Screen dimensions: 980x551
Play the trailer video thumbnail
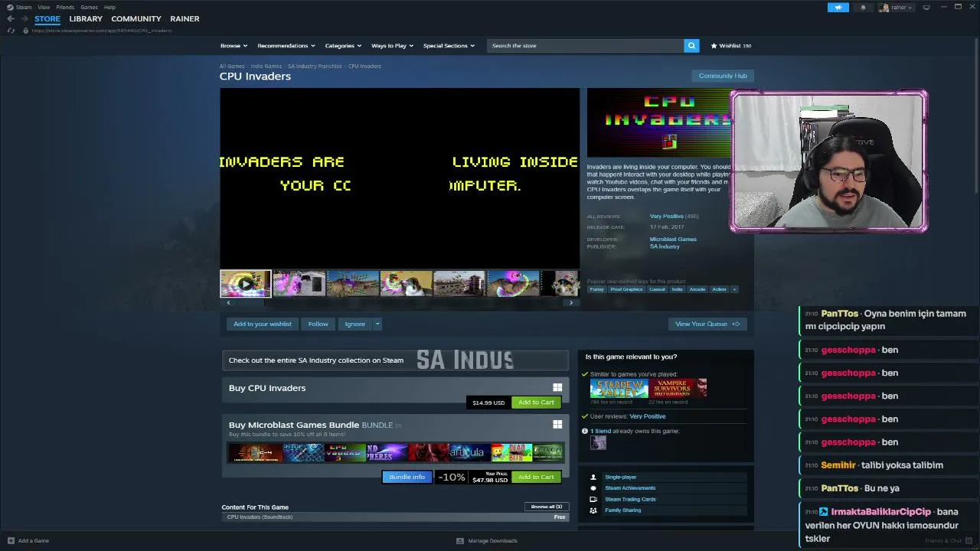[245, 283]
